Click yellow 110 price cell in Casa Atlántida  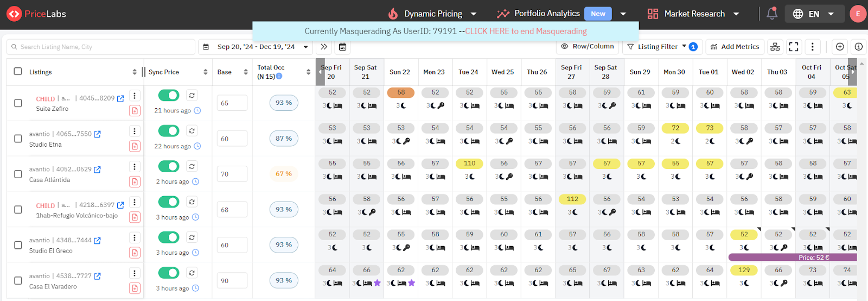(x=470, y=163)
